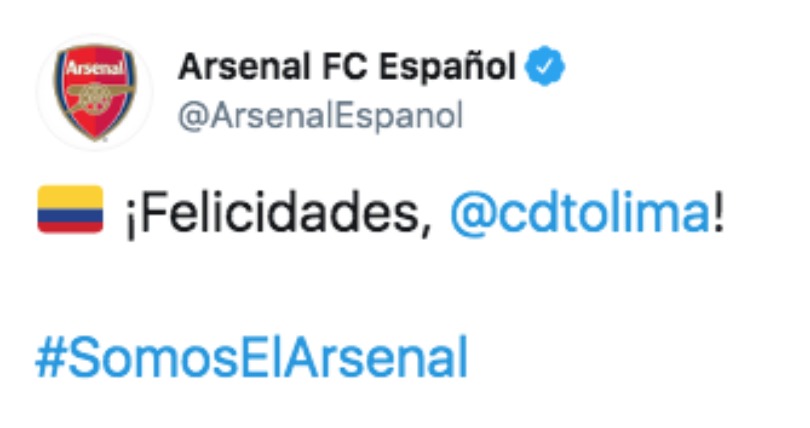Click the blue stripe of the flag emoji
Screen dimensions: 810x428
click(x=70, y=214)
